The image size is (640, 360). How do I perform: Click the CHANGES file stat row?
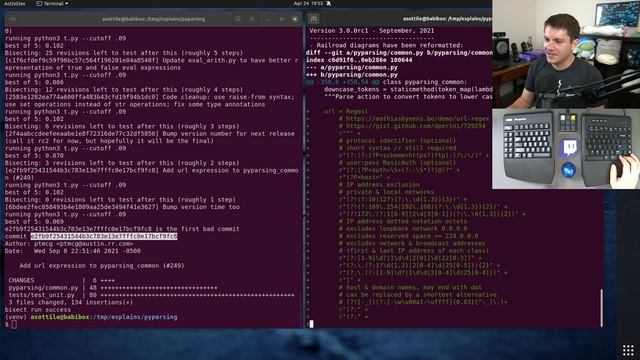tap(62, 280)
